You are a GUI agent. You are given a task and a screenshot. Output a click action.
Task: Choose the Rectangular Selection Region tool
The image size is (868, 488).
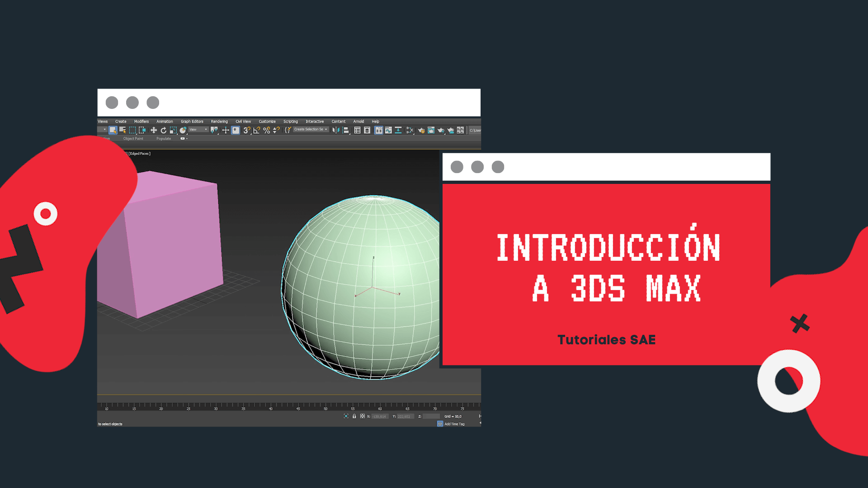[132, 130]
